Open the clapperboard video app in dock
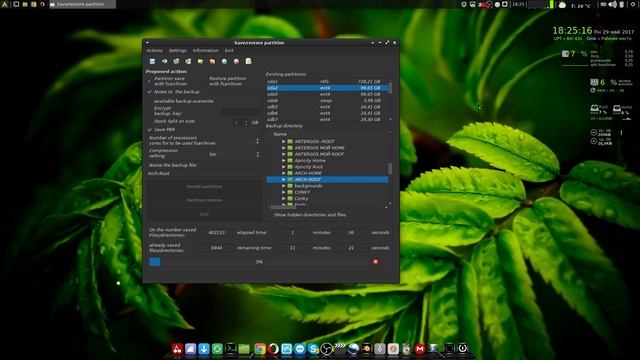Screen dimensions: 640x360 coord(340,348)
